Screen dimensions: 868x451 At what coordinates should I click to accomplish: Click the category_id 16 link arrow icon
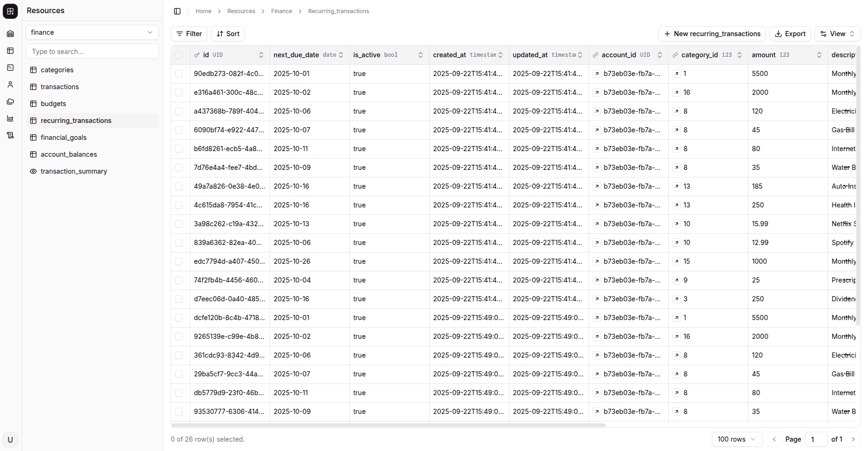click(676, 92)
